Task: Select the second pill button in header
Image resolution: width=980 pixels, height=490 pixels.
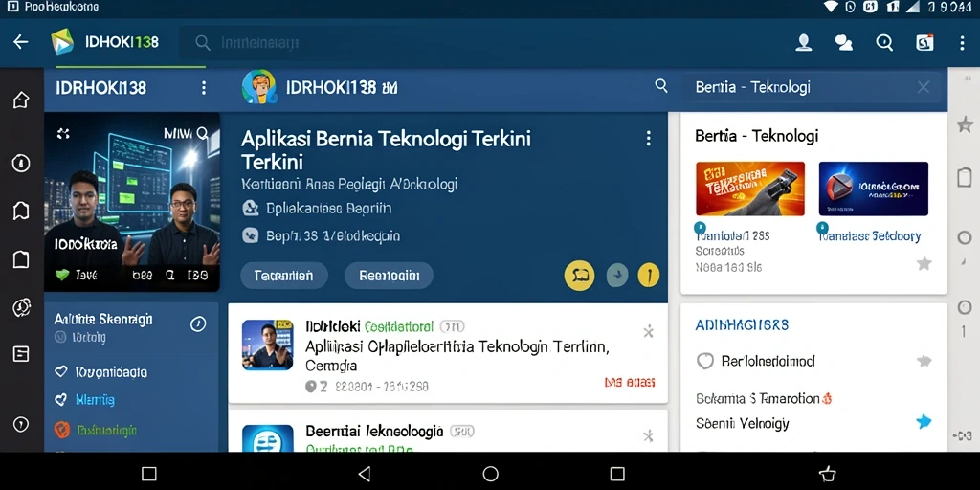Action: [389, 275]
